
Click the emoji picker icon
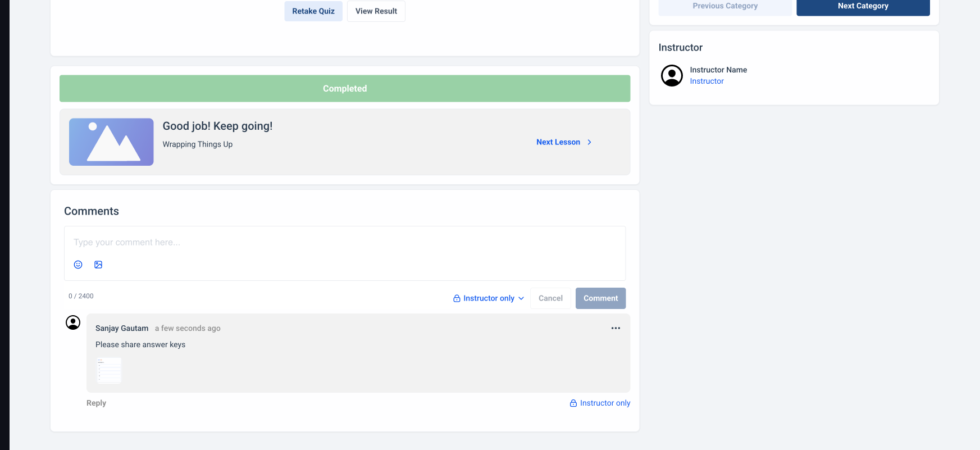(x=78, y=265)
